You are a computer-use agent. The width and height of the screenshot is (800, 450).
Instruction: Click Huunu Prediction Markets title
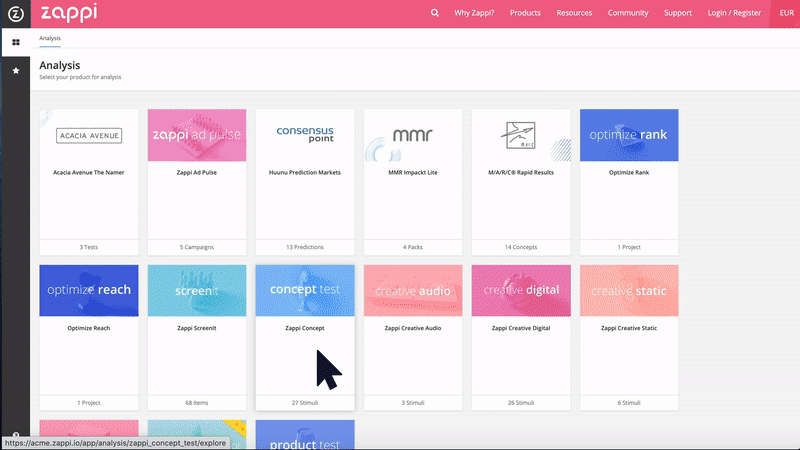(305, 172)
